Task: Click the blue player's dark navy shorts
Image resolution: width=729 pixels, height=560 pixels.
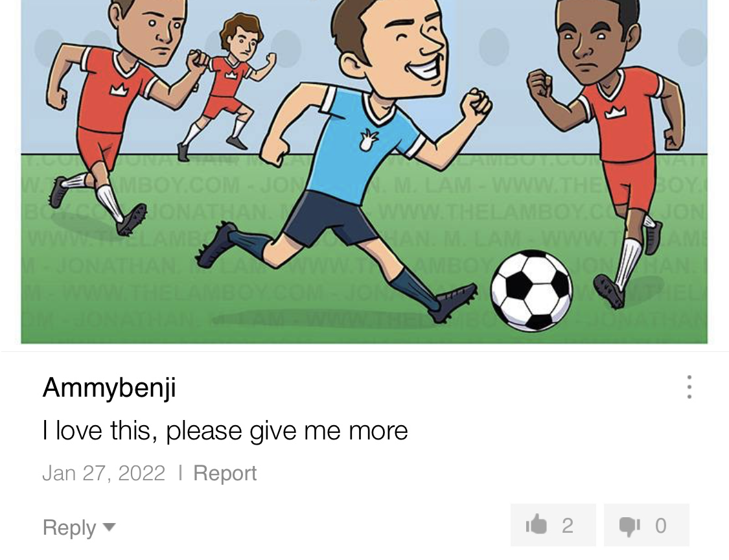Action: coord(331,218)
